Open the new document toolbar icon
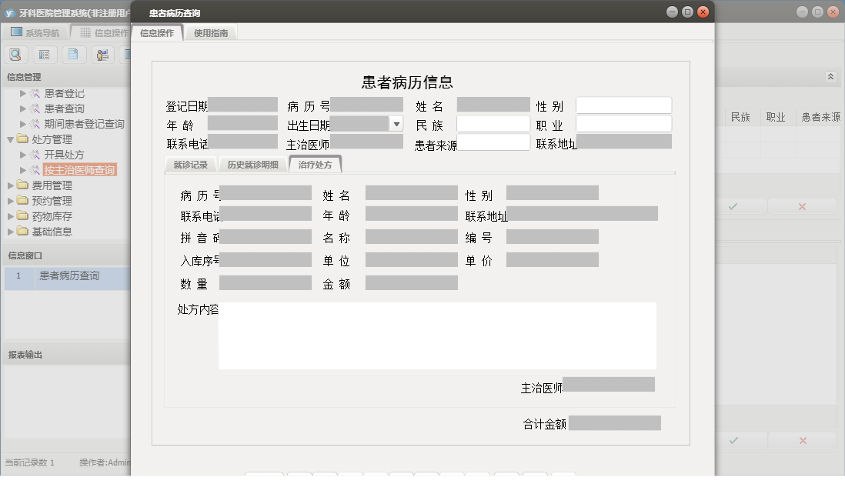The image size is (845, 504). pyautogui.click(x=72, y=54)
